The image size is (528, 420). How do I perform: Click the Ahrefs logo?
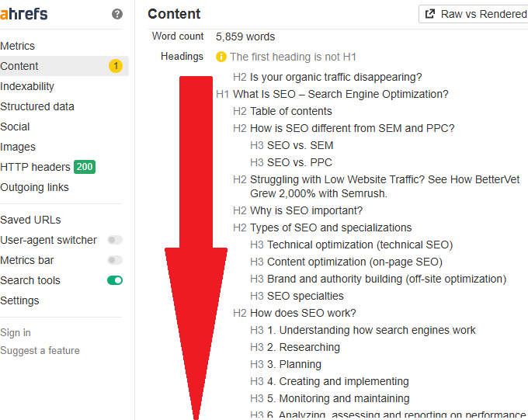click(23, 14)
